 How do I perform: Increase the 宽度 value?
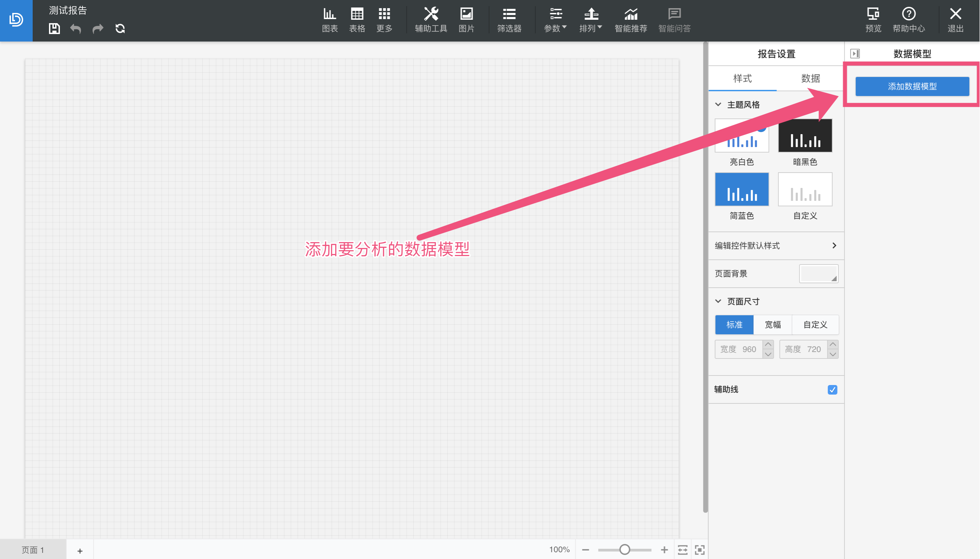(x=768, y=345)
